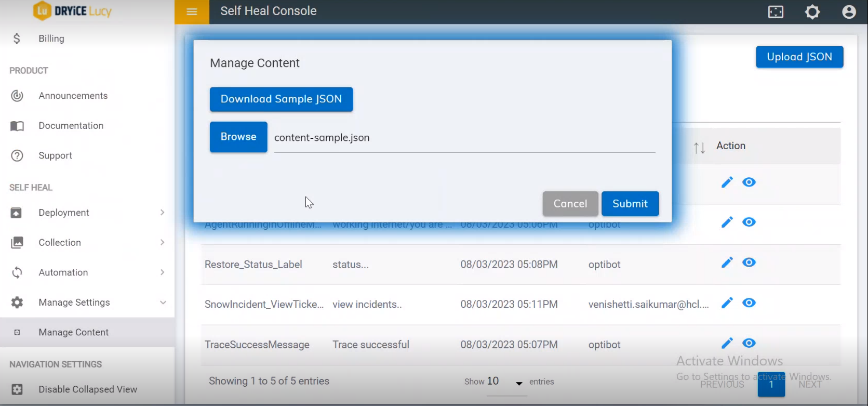Toggle the hamburger menu button
The width and height of the screenshot is (868, 406).
tap(192, 11)
